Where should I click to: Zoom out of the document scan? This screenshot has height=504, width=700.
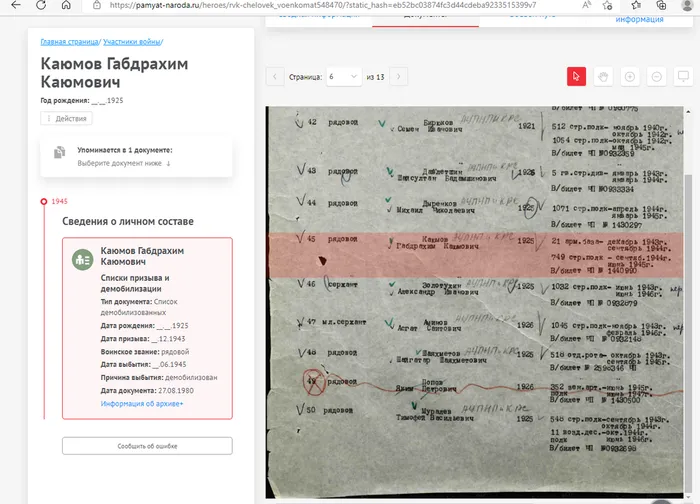pyautogui.click(x=657, y=76)
